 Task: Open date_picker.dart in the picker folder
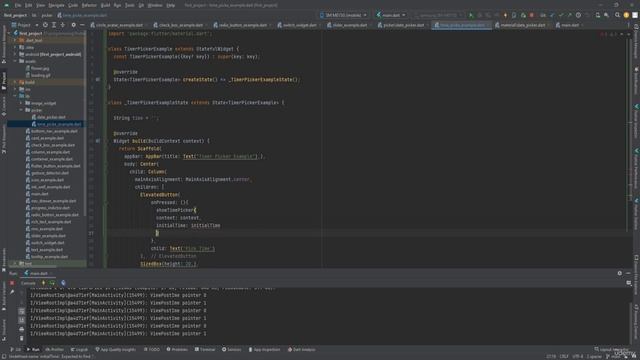pos(51,117)
